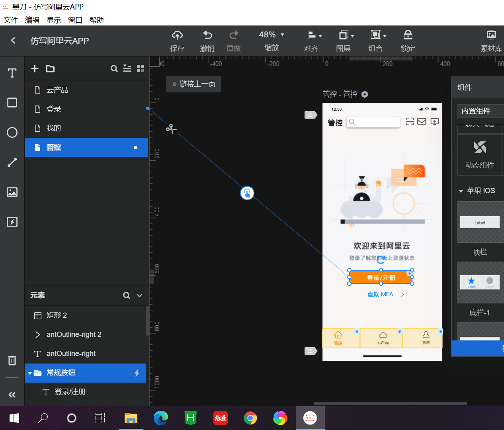Image resolution: width=504 pixels, height=430 pixels.
Task: Open the 内置组件 combo box
Action: [481, 111]
